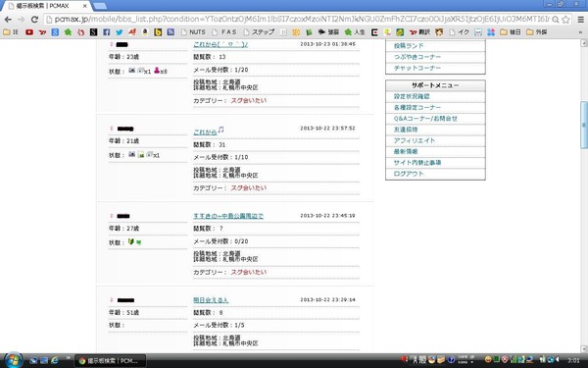The image size is (588, 368).
Task: Open a new browser tab
Action: [99, 6]
